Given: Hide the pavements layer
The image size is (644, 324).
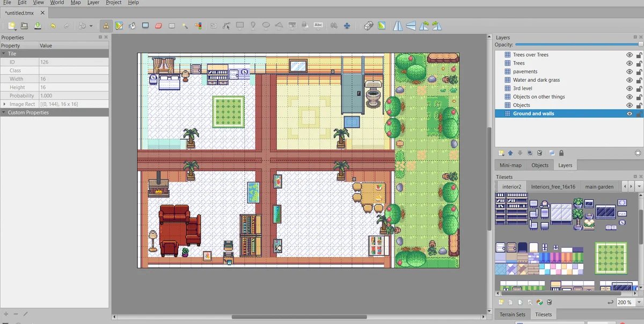Looking at the screenshot, I should [x=630, y=71].
